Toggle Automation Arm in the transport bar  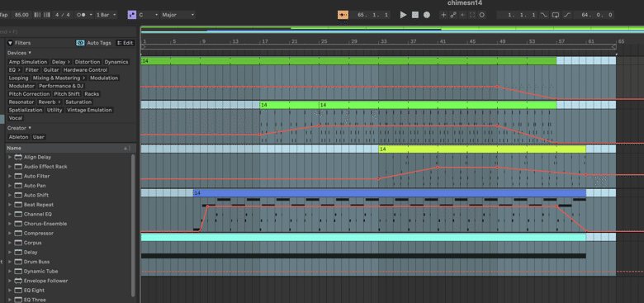tap(453, 15)
